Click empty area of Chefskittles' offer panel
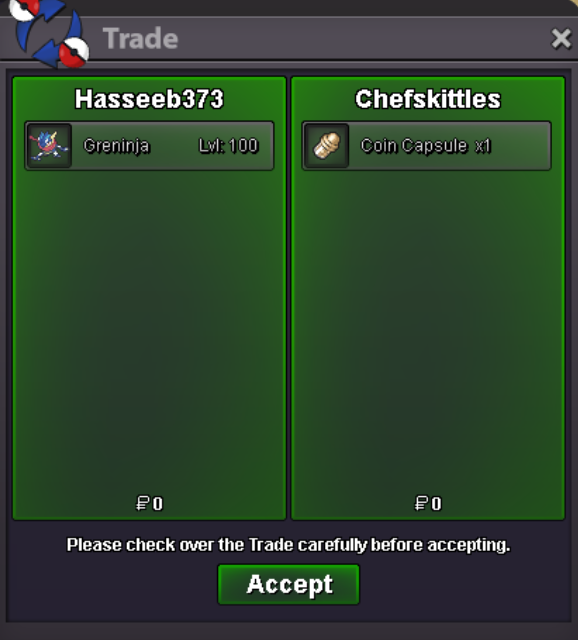The height and width of the screenshot is (640, 578). (428, 327)
